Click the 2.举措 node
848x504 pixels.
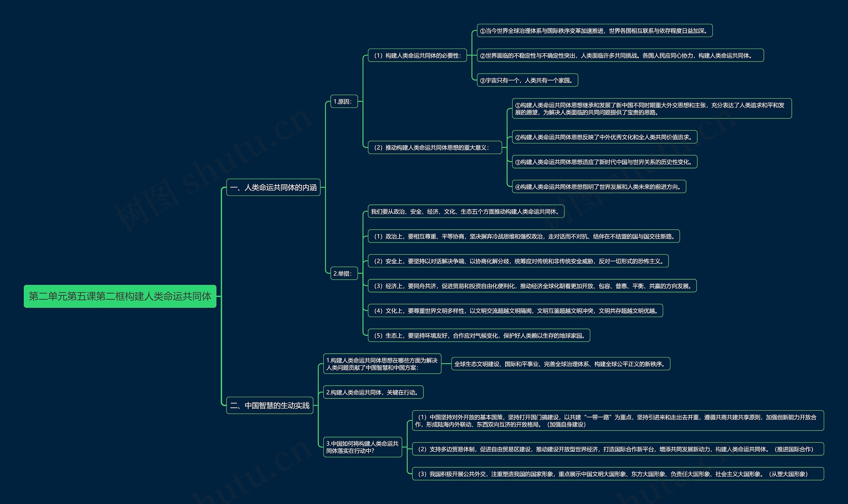pyautogui.click(x=344, y=273)
